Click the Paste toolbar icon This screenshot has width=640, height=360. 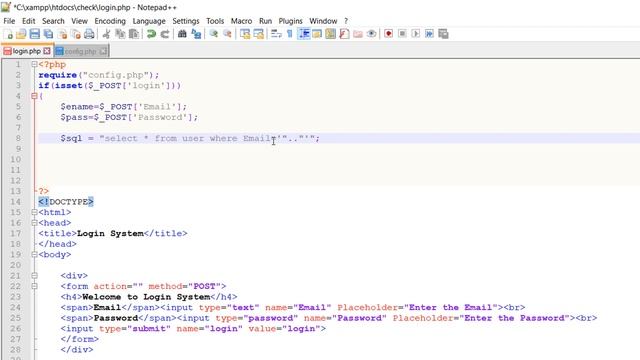click(133, 34)
